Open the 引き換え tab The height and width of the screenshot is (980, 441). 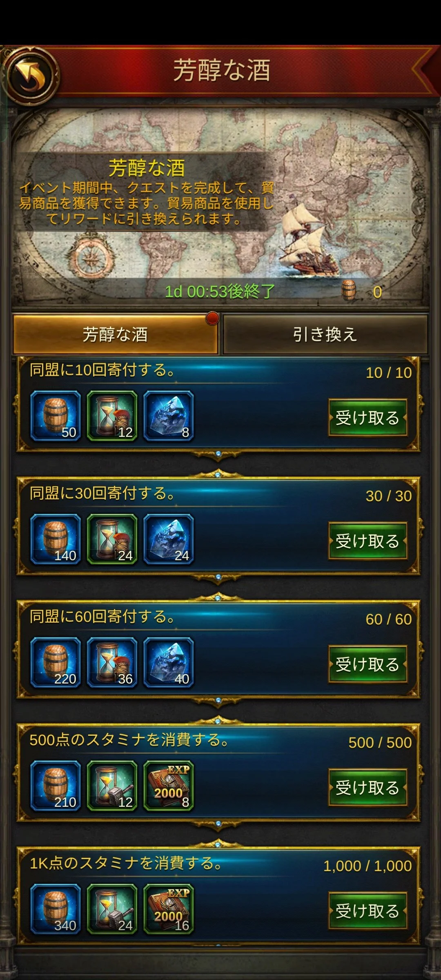[x=325, y=334]
